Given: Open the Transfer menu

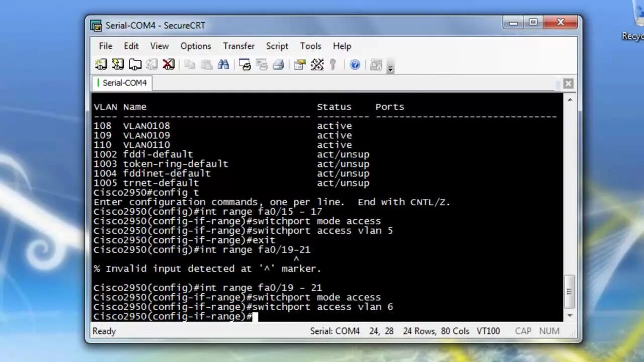Looking at the screenshot, I should [239, 46].
